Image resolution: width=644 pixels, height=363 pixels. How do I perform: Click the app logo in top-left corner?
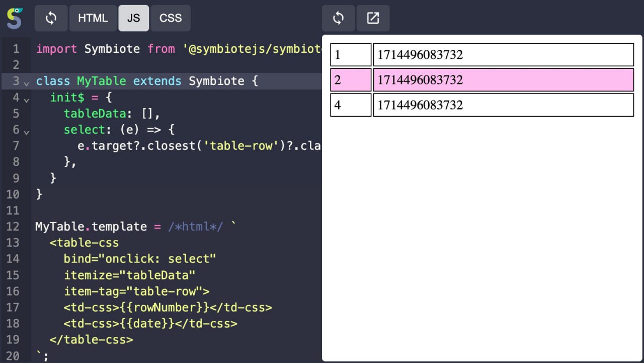pos(15,18)
